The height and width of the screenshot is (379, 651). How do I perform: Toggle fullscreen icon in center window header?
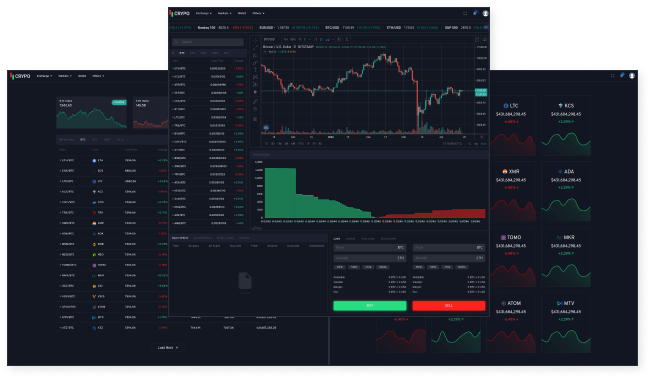465,13
